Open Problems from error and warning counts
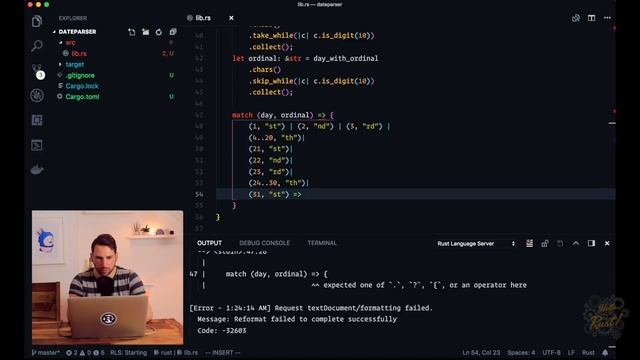 click(85, 352)
